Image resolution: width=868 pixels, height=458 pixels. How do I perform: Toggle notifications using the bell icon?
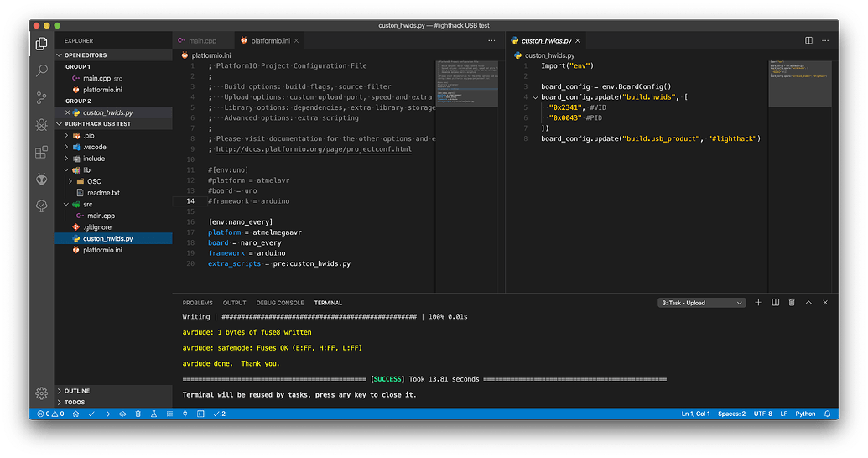[827, 414]
